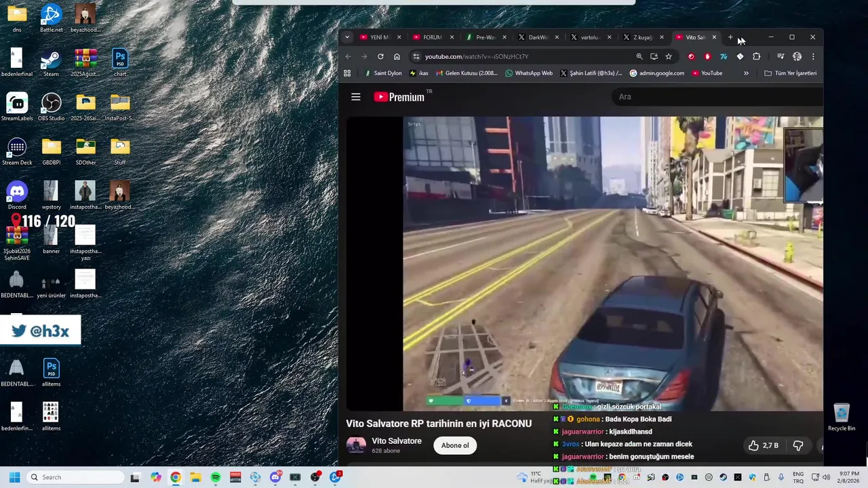This screenshot has height=488, width=868.
Task: Open the Gelen Kutusu Gmail bookmark
Action: pos(467,73)
